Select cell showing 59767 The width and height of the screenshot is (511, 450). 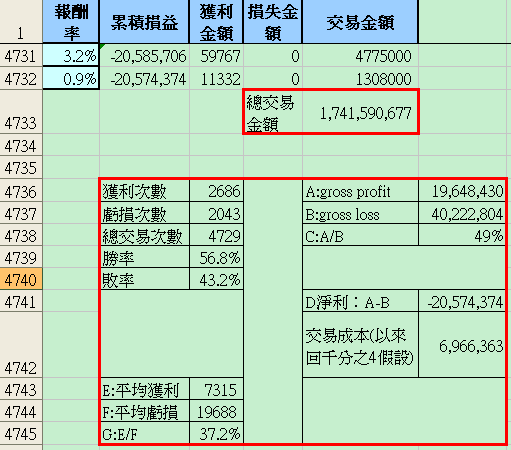[216, 55]
